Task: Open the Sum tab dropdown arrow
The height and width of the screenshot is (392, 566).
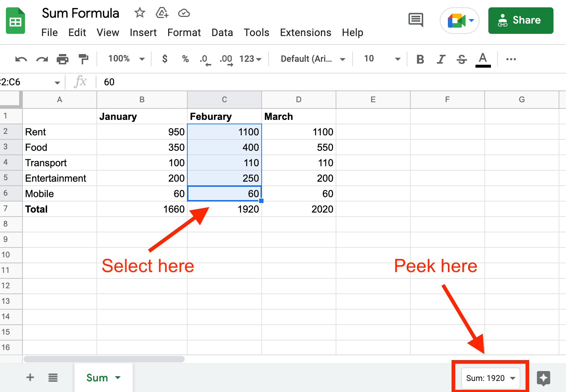Action: point(118,378)
